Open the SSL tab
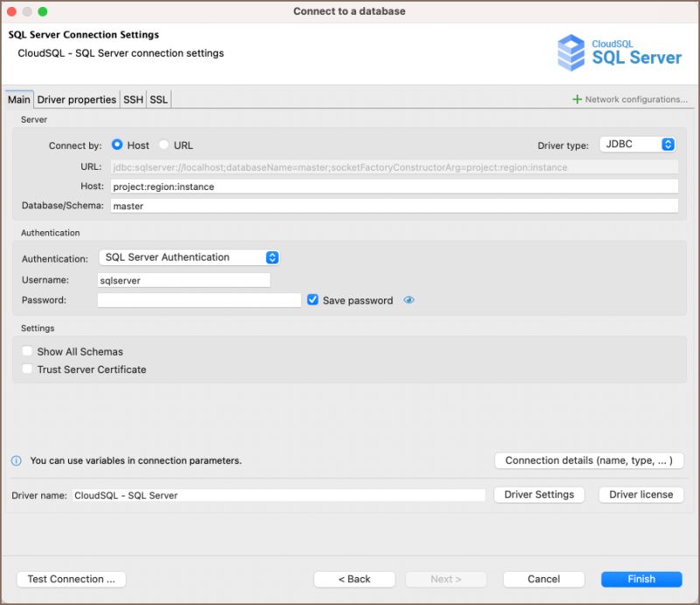700x605 pixels. pos(157,99)
